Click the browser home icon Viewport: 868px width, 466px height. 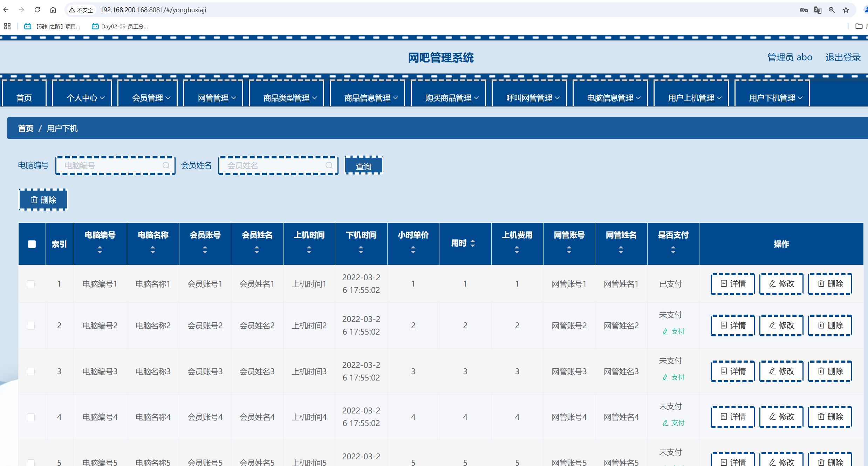[x=53, y=10]
